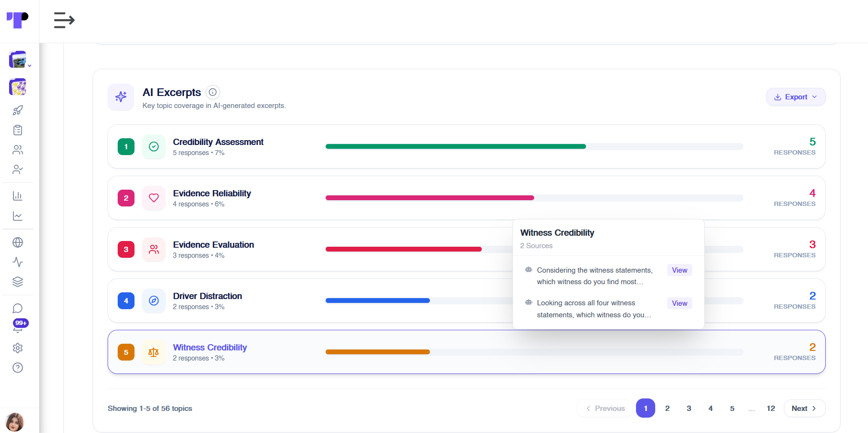Select the Credibility Assessment topic title
Image resolution: width=868 pixels, height=433 pixels.
click(218, 142)
